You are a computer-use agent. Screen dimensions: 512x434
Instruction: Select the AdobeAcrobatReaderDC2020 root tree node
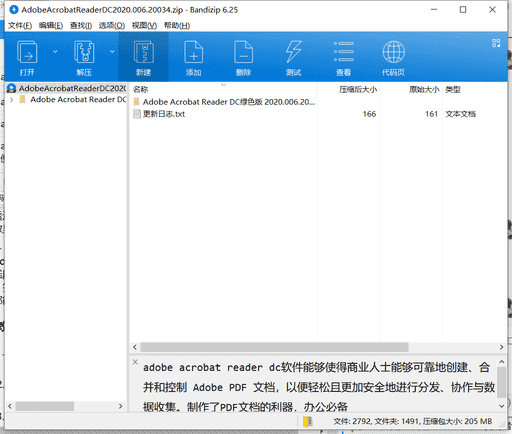click(x=67, y=88)
